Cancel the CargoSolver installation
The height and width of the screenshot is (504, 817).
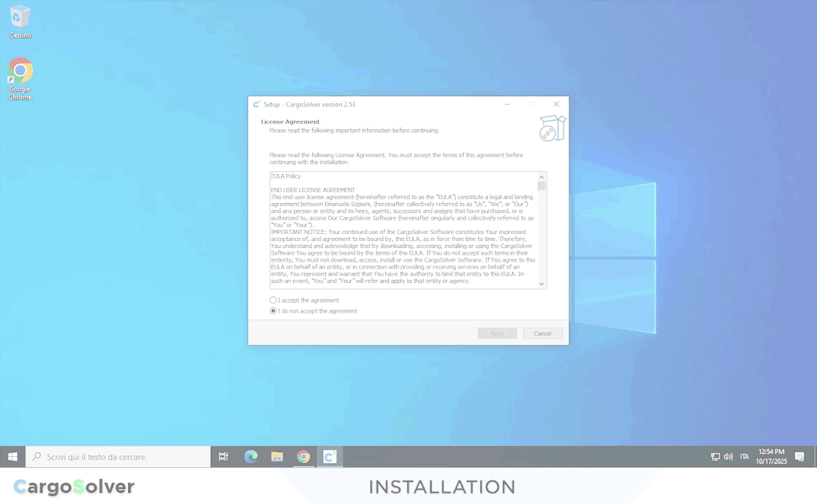point(542,333)
